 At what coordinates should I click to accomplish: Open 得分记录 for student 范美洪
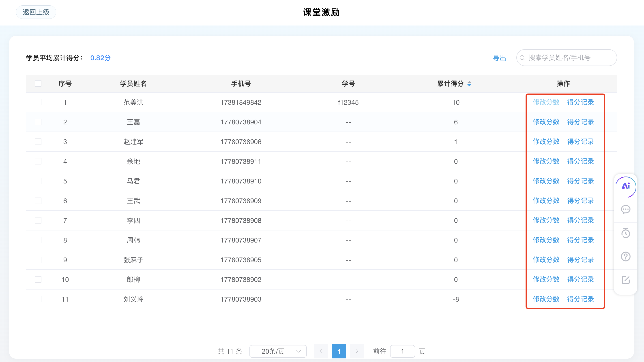pos(580,102)
